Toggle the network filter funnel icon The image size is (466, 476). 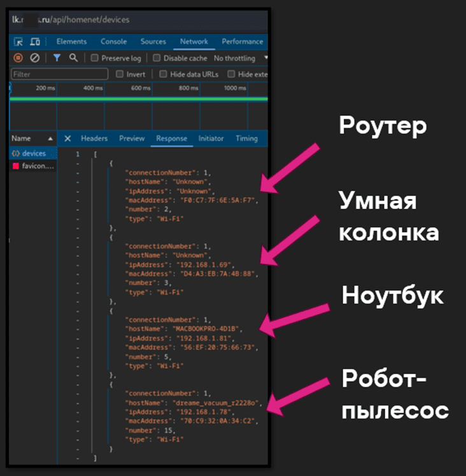(57, 58)
